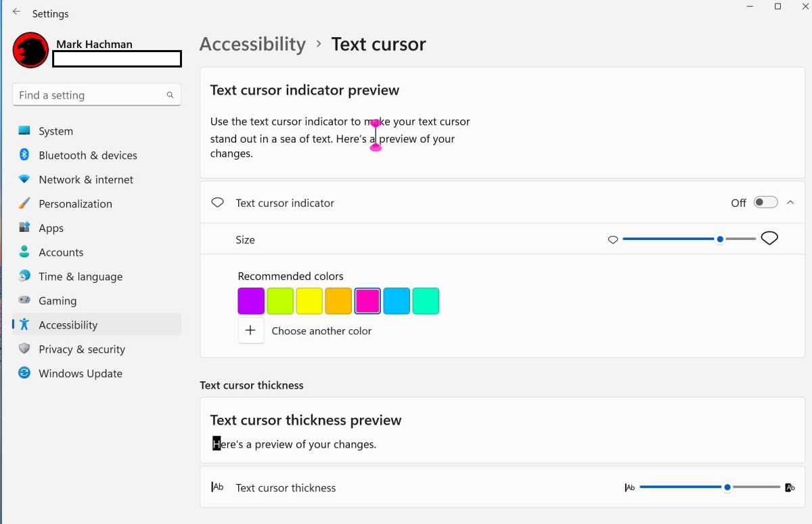
Task: Open Time & language settings
Action: pyautogui.click(x=81, y=277)
